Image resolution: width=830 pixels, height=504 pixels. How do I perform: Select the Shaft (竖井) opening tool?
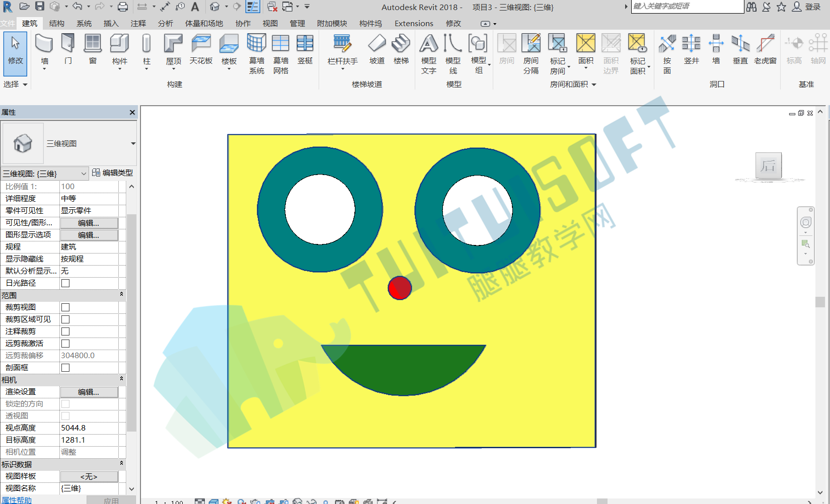pyautogui.click(x=692, y=49)
